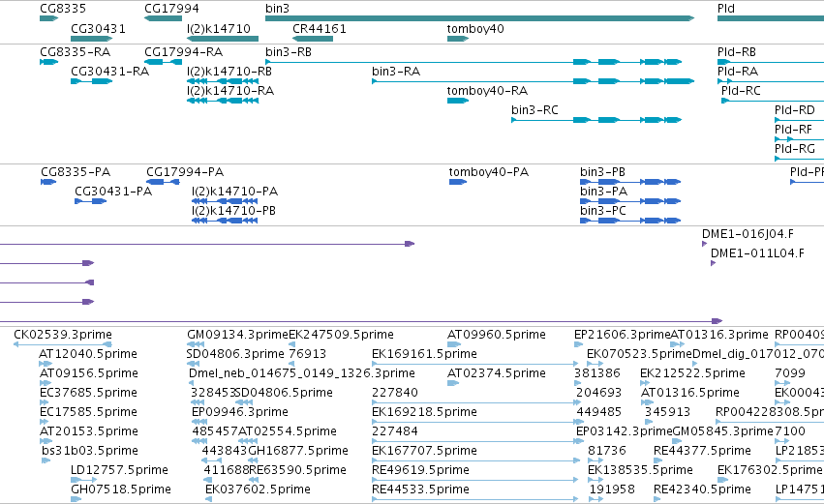Click protein CG17994-PA
Screen dimensions: 824x504
tap(184, 172)
